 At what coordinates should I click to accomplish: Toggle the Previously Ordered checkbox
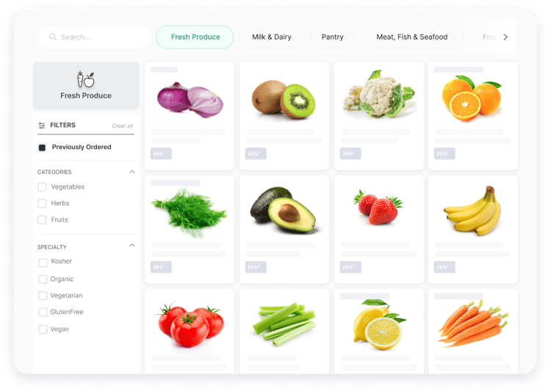coord(42,148)
